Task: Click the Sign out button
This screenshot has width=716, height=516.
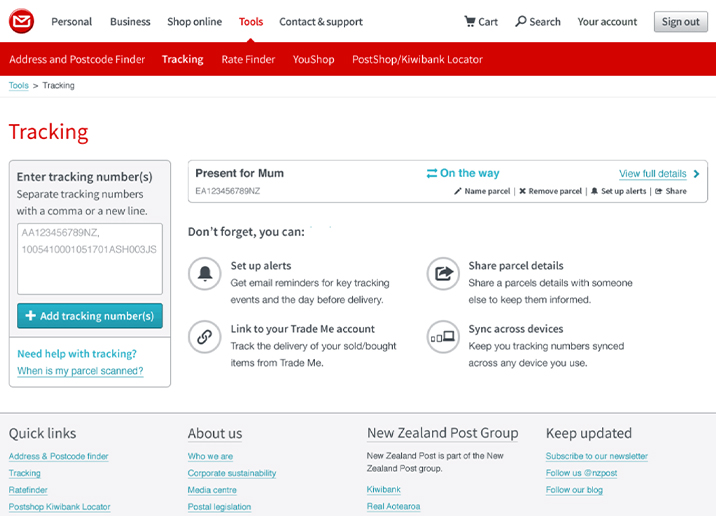Action: click(x=681, y=22)
